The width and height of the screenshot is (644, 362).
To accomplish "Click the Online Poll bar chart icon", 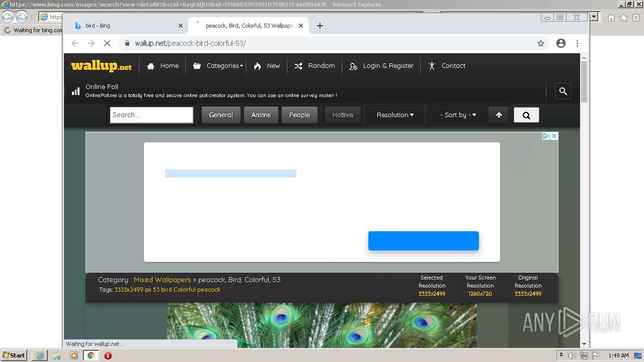I will coord(75,91).
